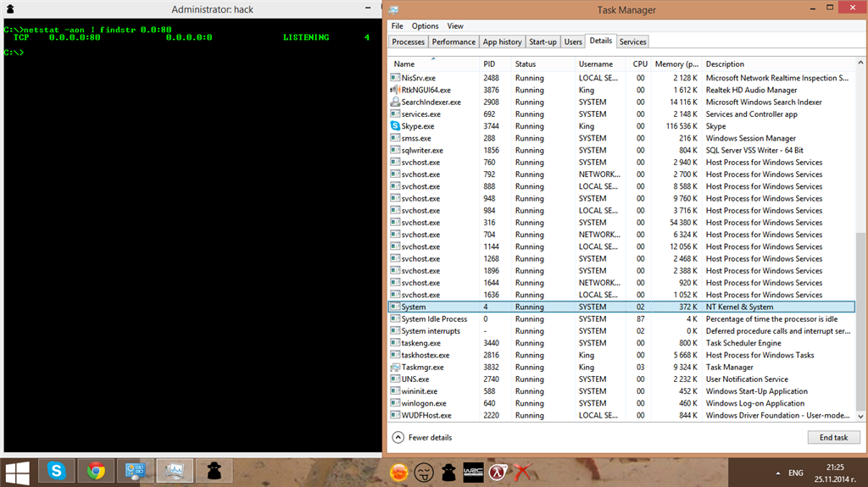
Task: Click the scrollbar down arrow in Details
Action: [x=860, y=416]
